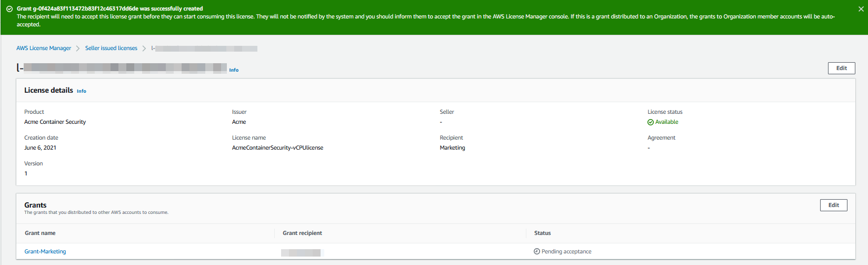Click Info link beside license ID heading
The height and width of the screenshot is (265, 868).
(234, 70)
